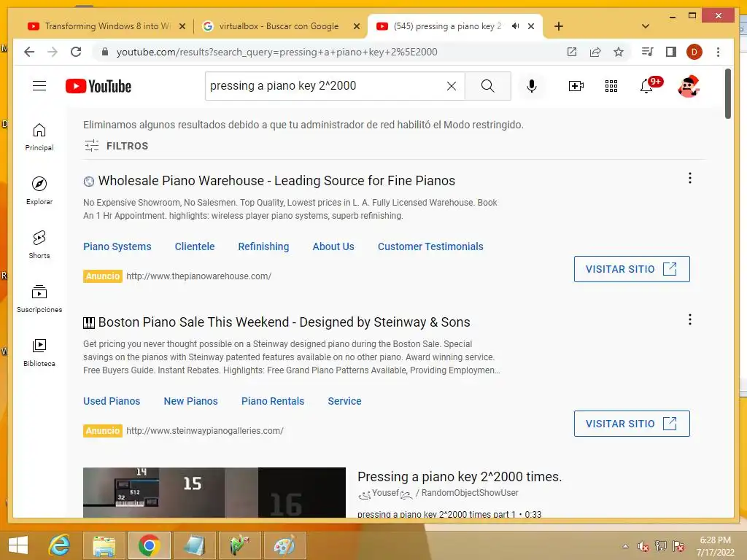Open Chrome profile D
The width and height of the screenshot is (747, 560).
pos(694,52)
